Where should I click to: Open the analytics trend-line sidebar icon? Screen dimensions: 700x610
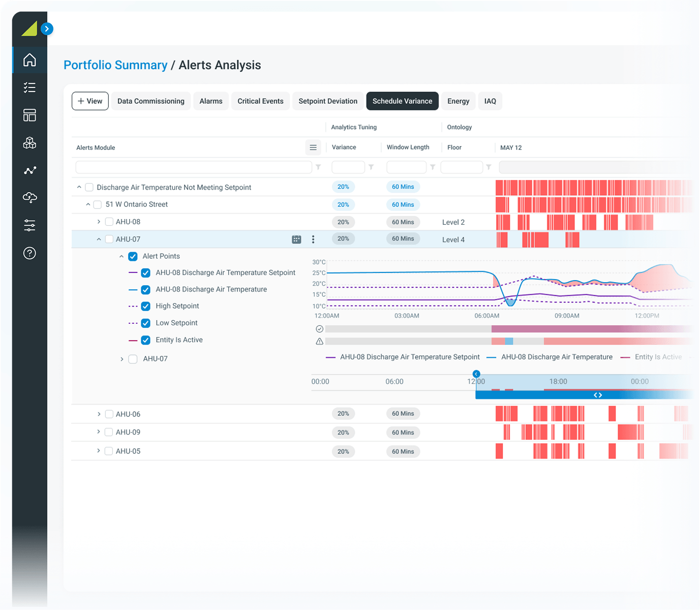29,170
